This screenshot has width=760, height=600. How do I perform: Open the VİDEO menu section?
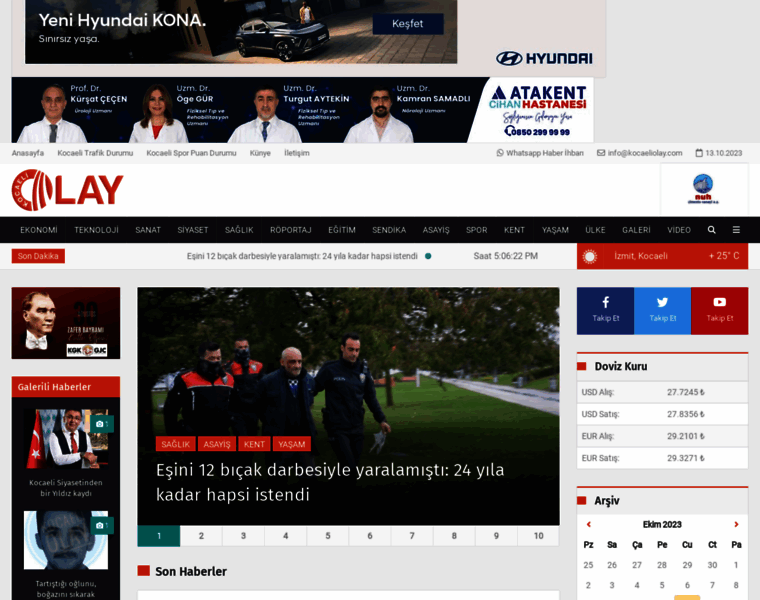(x=679, y=230)
